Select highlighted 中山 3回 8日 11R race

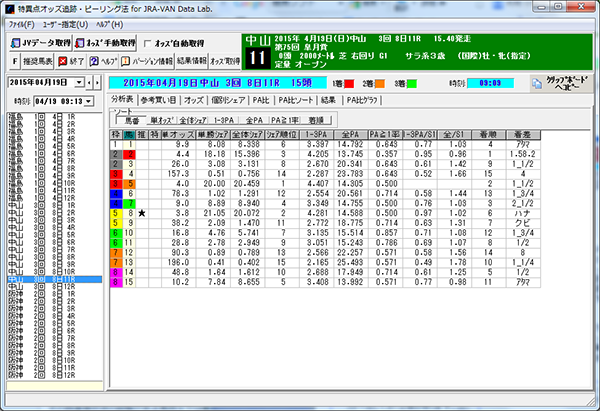(x=54, y=279)
